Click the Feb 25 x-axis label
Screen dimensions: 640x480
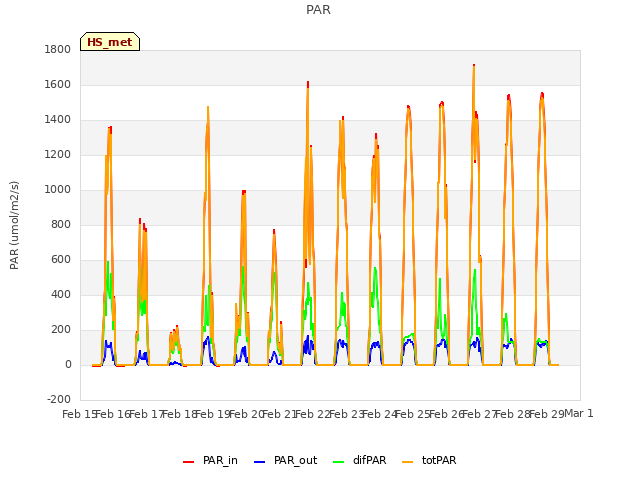[413, 414]
